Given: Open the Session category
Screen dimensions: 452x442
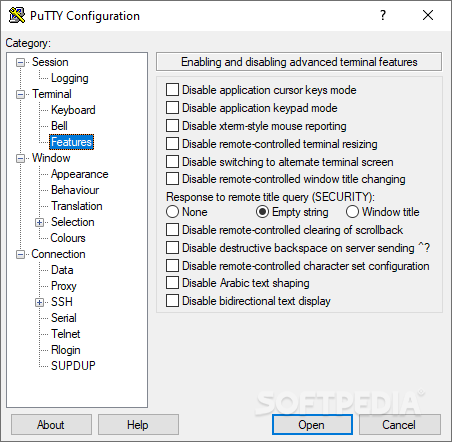Looking at the screenshot, I should coord(50,62).
